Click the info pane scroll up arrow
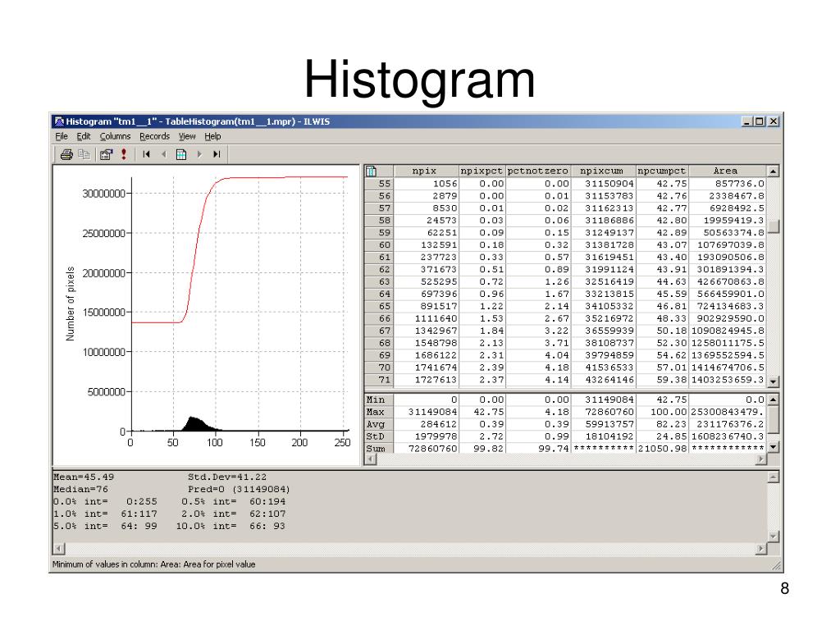Image resolution: width=840 pixels, height=630 pixels. 773,477
